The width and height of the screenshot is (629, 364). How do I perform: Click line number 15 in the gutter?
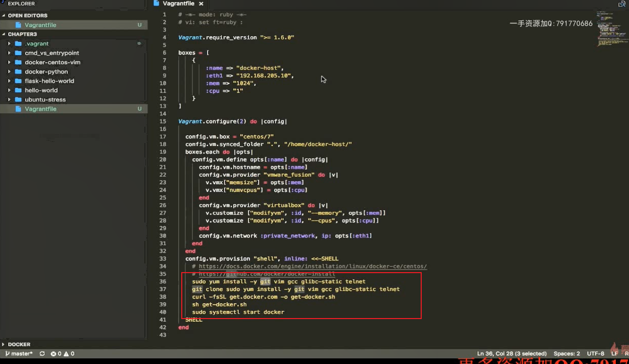pos(163,122)
